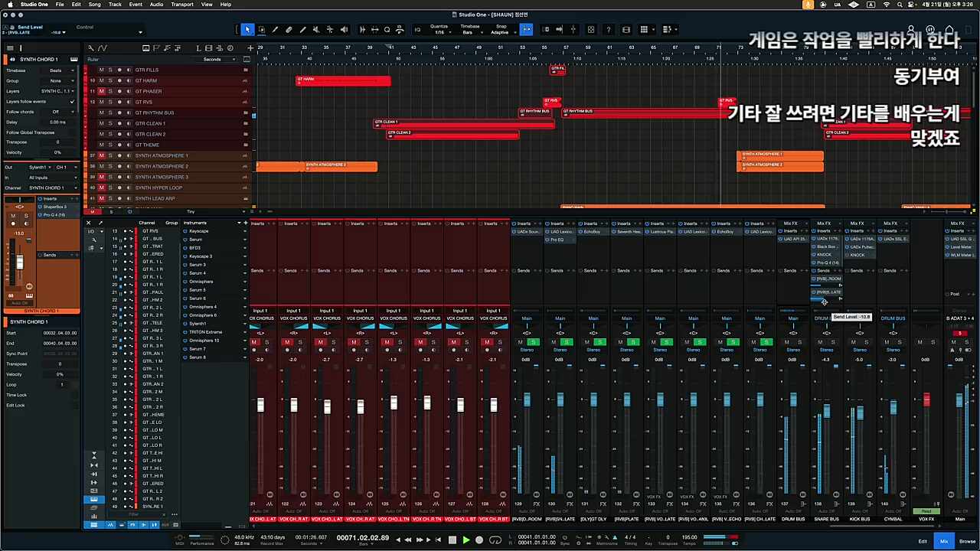Click the Fast Forward transport button
980x551 pixels.
coord(420,540)
